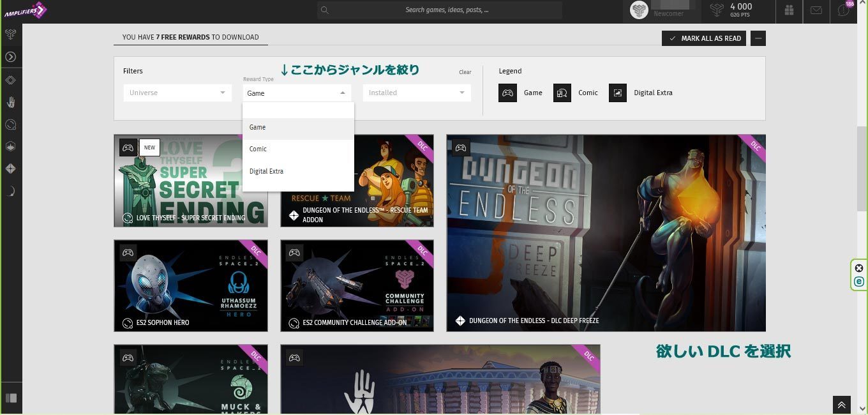Select the free rewards to download tab
The width and height of the screenshot is (868, 415).
[x=191, y=37]
